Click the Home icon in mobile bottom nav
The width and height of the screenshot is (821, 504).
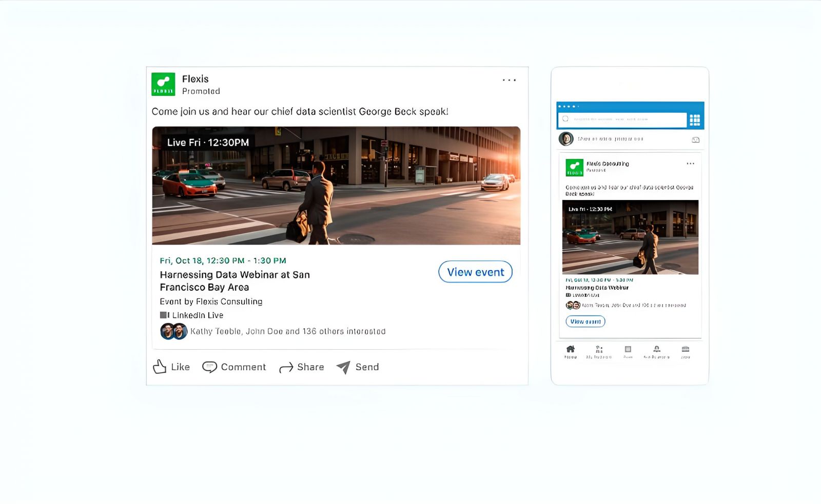point(570,349)
